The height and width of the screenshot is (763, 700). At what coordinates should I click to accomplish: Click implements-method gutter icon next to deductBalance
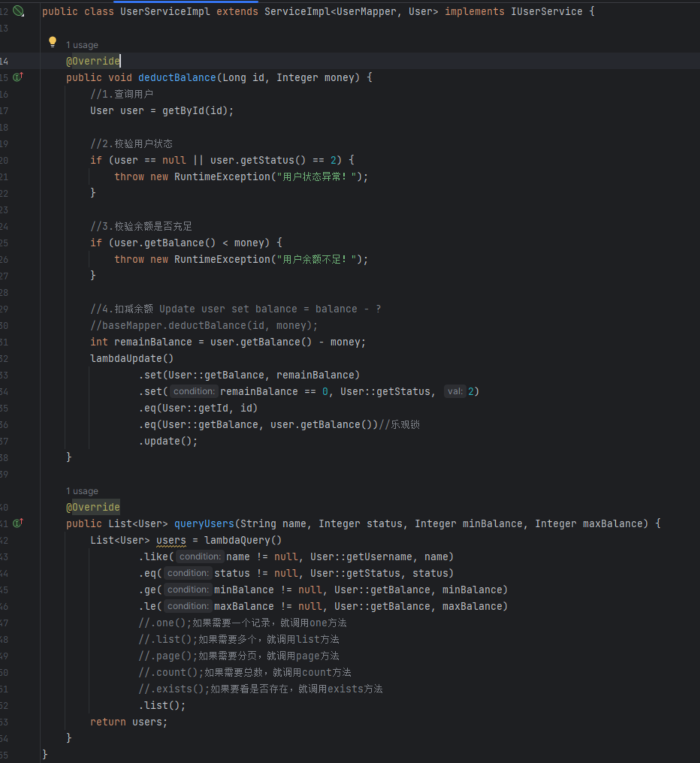18,77
